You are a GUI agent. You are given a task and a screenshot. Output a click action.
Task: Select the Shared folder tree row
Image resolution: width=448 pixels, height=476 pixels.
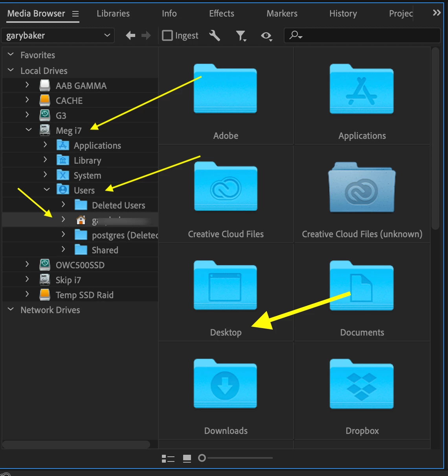tap(80, 250)
